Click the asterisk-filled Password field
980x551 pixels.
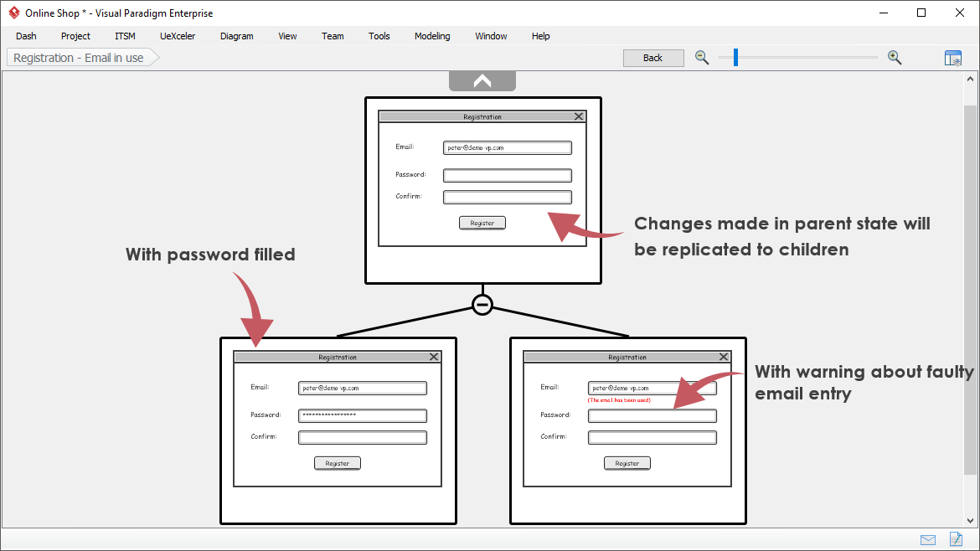tap(363, 415)
